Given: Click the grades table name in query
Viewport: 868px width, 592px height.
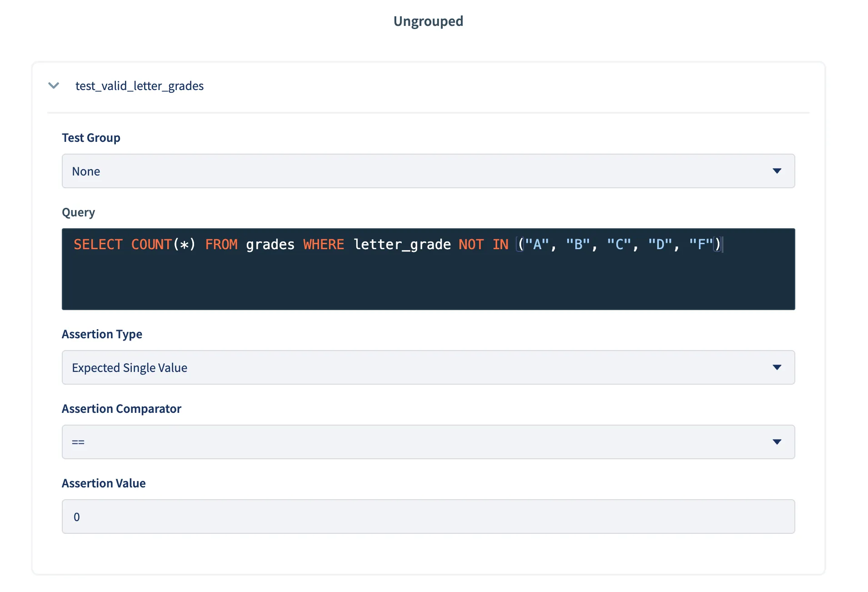Looking at the screenshot, I should 270,245.
